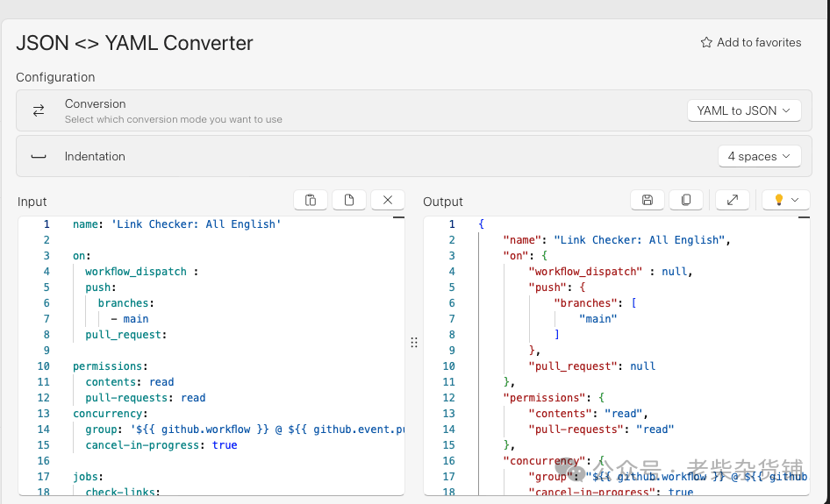Screen dimensions: 830x504
Task: Click the "permissions": { line in Output
Action: pos(554,398)
